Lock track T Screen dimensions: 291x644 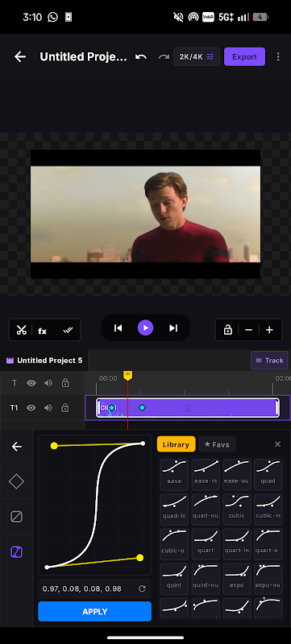(x=65, y=383)
